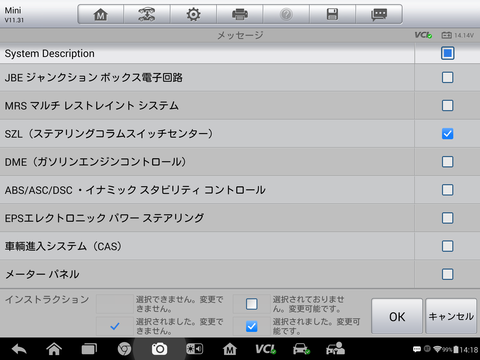Click the インストラクション label

[x=47, y=299]
